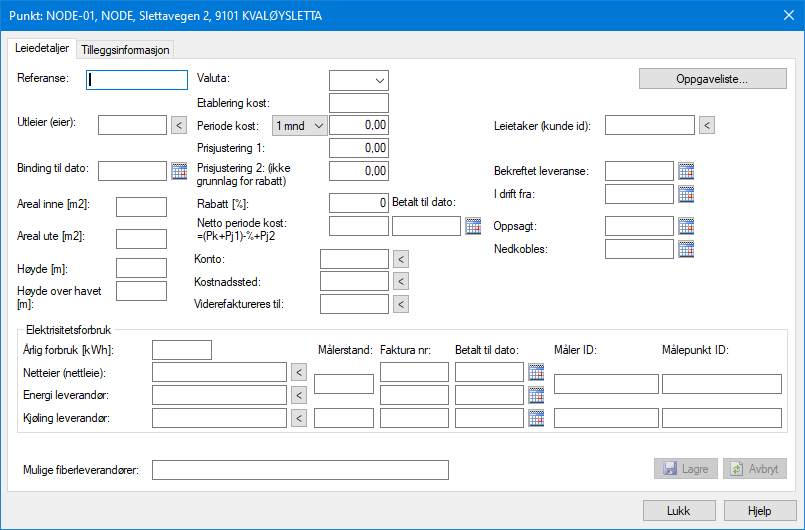Viewport: 805px width, 530px height.
Task: Open calendar beside Netto periode kost Betalt til dato
Action: [x=473, y=226]
